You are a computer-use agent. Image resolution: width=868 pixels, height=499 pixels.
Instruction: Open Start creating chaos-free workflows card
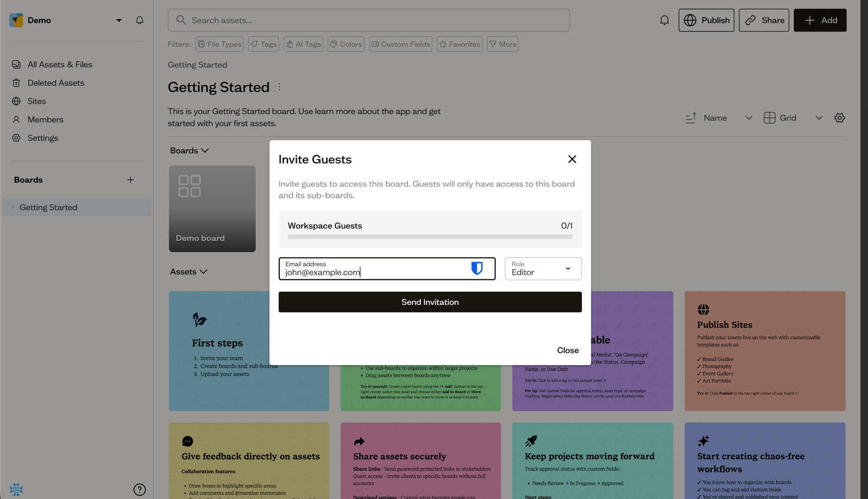point(765,460)
